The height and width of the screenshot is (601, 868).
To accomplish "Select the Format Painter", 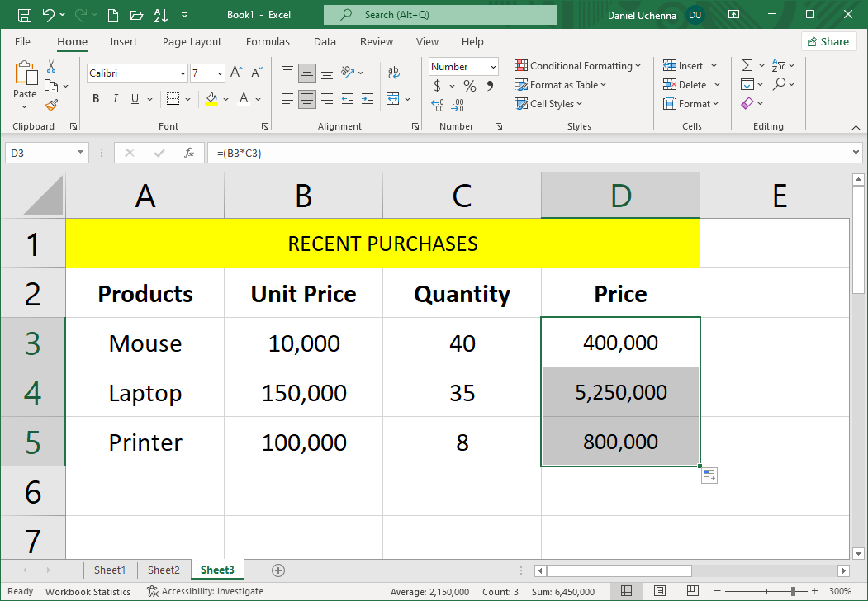I will [50, 104].
